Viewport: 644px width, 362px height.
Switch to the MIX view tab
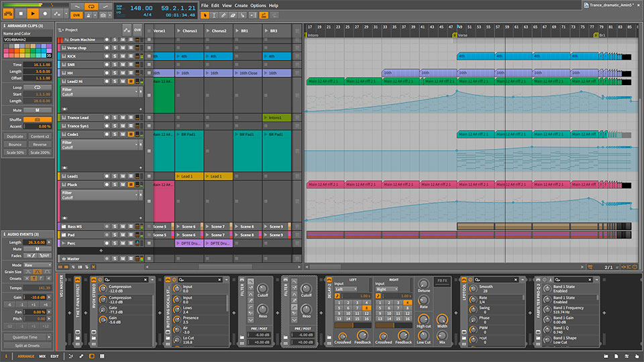pyautogui.click(x=42, y=357)
